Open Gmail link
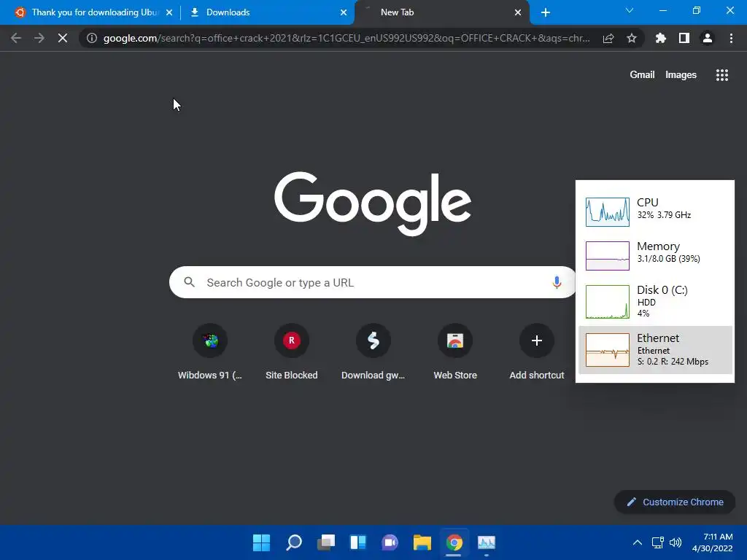Image resolution: width=747 pixels, height=560 pixels. point(642,75)
